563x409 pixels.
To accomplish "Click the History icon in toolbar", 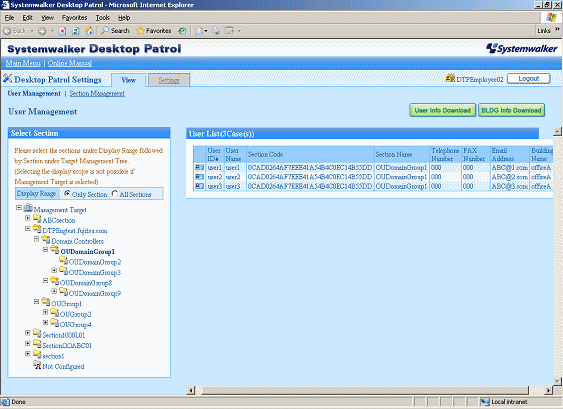I will click(x=182, y=31).
